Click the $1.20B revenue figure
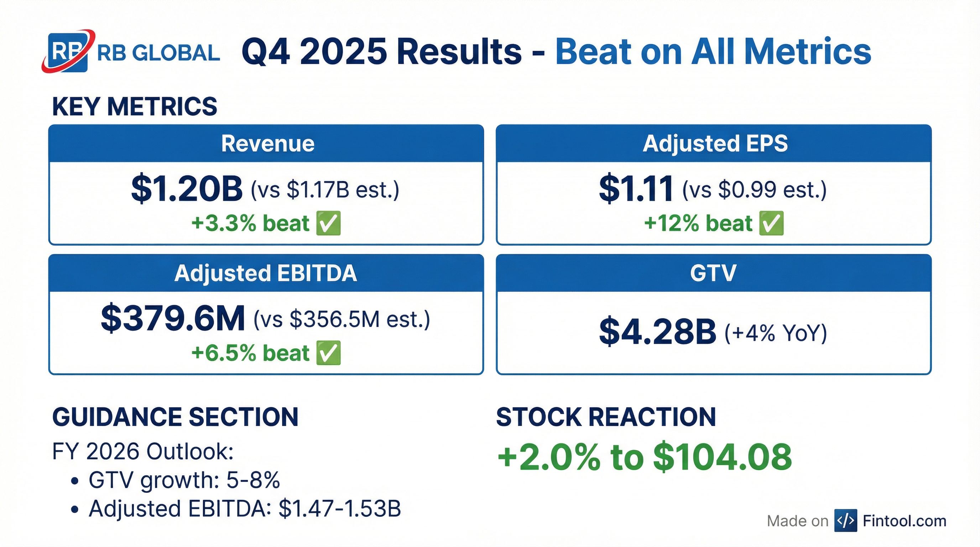 [x=186, y=189]
